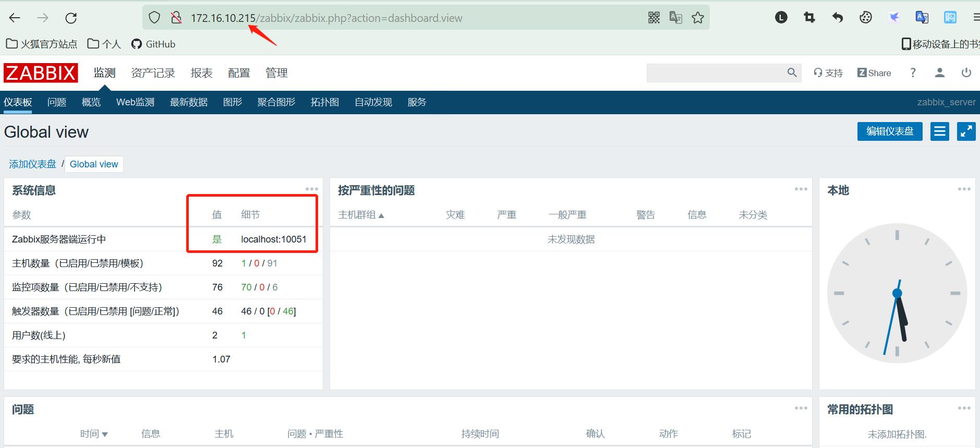The height and width of the screenshot is (448, 980).
Task: Click the browser address bar URL
Action: click(x=326, y=18)
